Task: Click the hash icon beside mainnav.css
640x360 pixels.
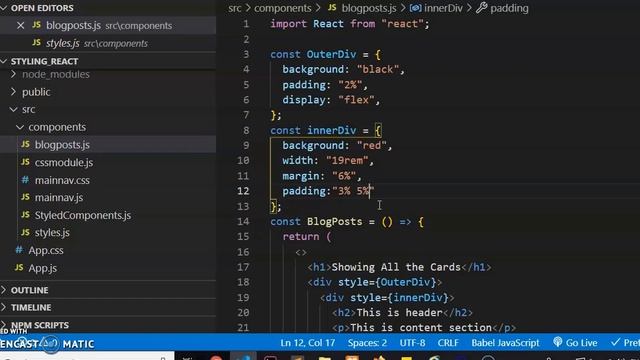Action: (25, 180)
